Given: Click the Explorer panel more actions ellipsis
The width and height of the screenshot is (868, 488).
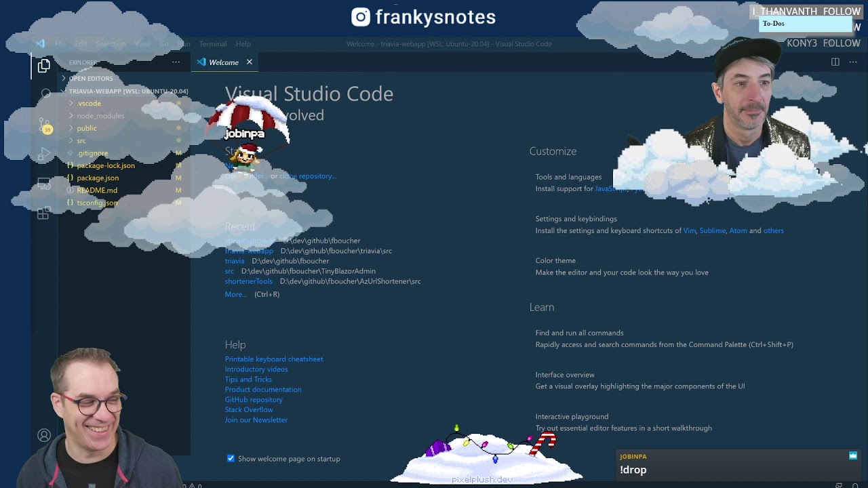Looking at the screenshot, I should 176,62.
